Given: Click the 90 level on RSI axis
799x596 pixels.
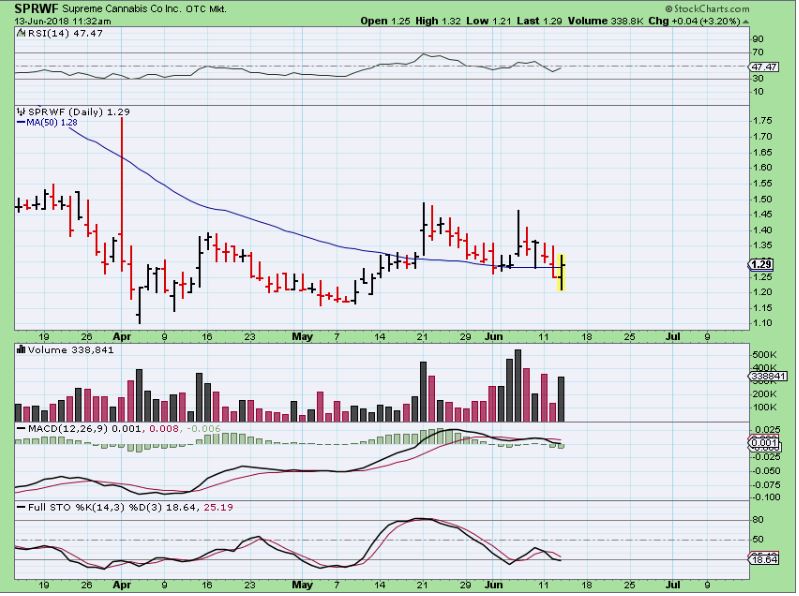Looking at the screenshot, I should (x=758, y=39).
